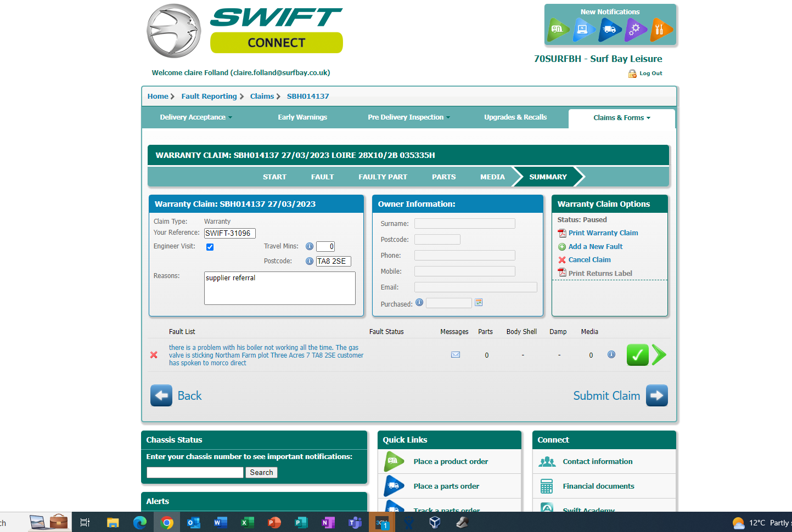Go to the FAULTY PART claim step
The height and width of the screenshot is (532, 792).
point(383,177)
